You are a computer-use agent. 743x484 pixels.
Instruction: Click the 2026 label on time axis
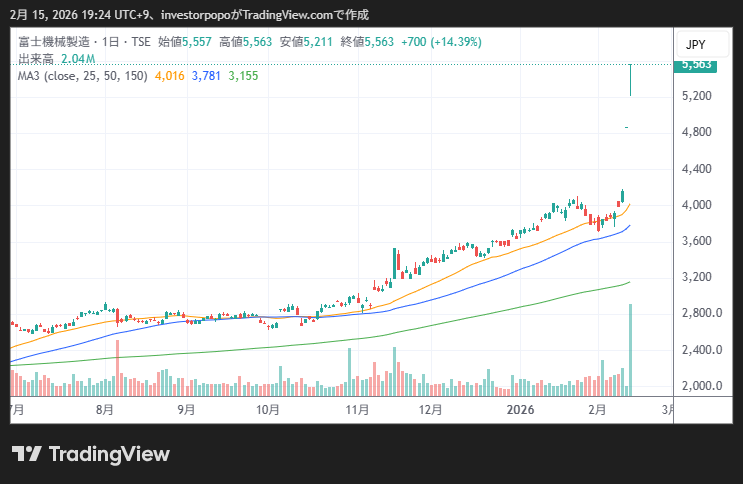tap(520, 409)
